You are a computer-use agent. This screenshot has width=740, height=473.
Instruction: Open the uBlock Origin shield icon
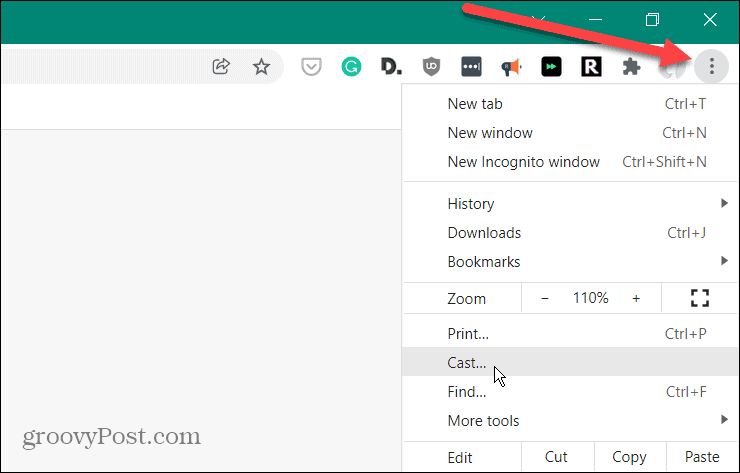pos(431,67)
